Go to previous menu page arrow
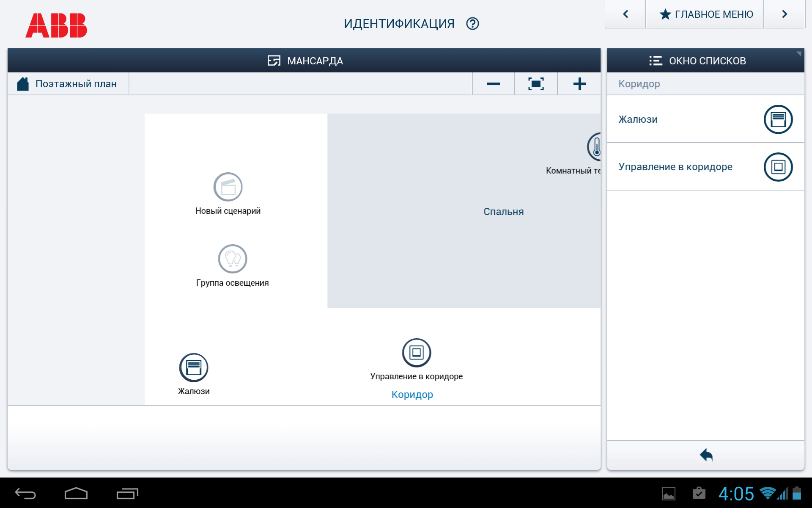This screenshot has width=812, height=508. point(625,14)
